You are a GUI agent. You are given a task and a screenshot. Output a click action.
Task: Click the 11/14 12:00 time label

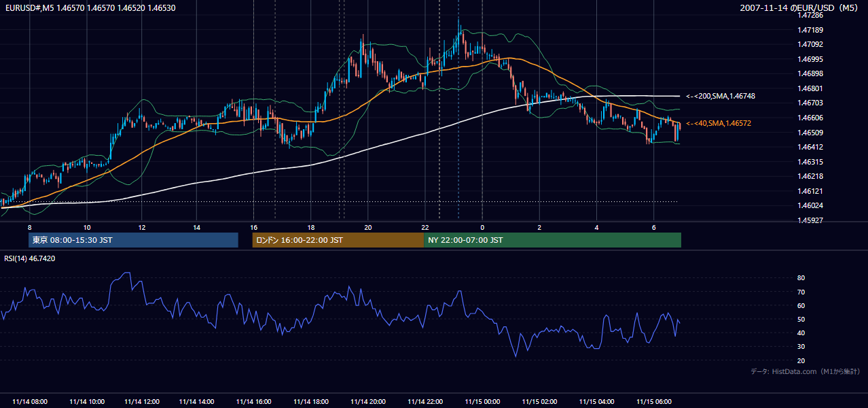142,402
